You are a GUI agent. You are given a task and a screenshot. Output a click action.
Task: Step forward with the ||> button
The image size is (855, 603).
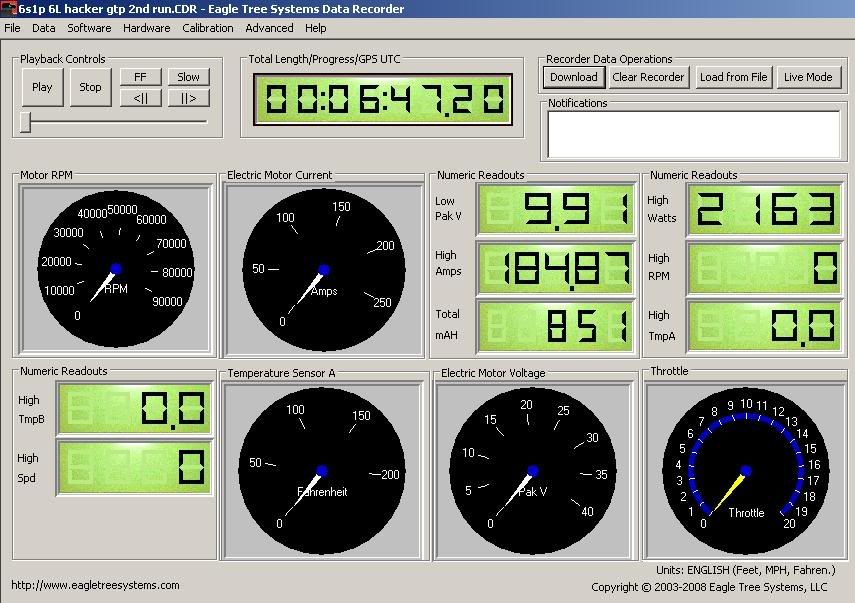pos(188,98)
